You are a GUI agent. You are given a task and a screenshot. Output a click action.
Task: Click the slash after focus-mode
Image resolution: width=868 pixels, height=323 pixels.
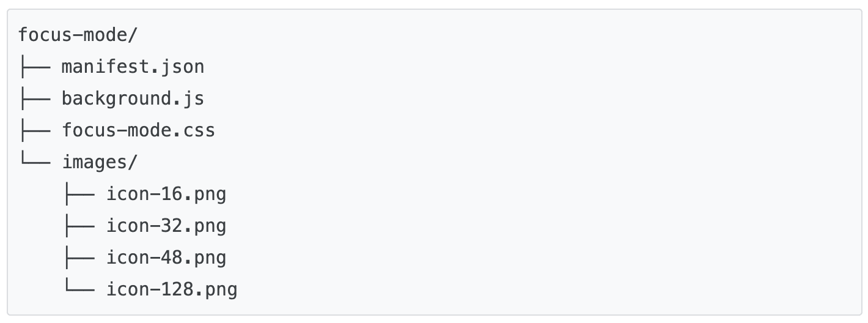pos(133,34)
